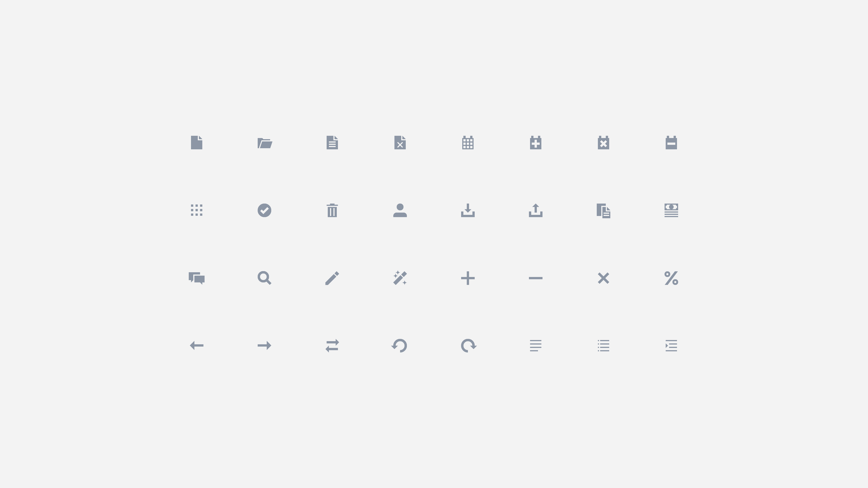The height and width of the screenshot is (488, 868).
Task: Select the user profile icon
Action: (400, 211)
